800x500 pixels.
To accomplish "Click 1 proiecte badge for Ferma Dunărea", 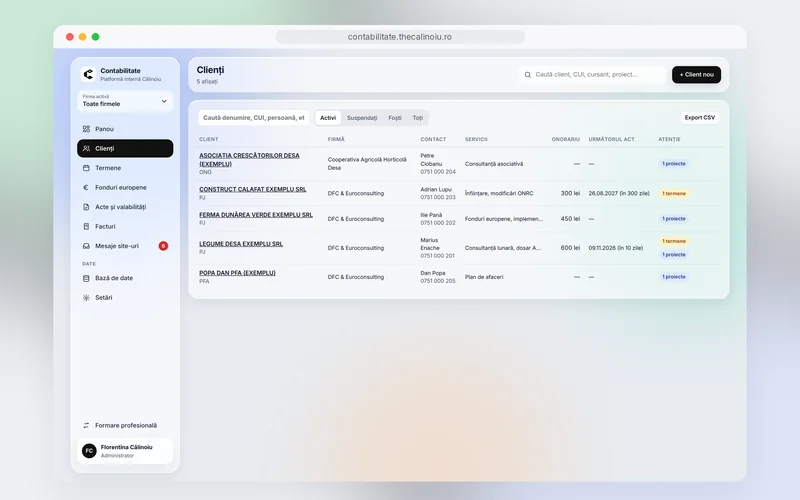I will coord(673,219).
